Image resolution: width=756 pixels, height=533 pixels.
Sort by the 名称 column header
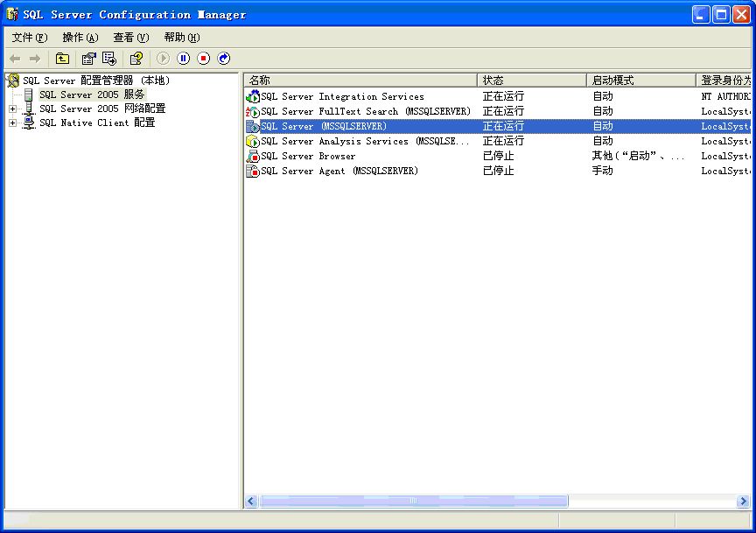tap(360, 80)
